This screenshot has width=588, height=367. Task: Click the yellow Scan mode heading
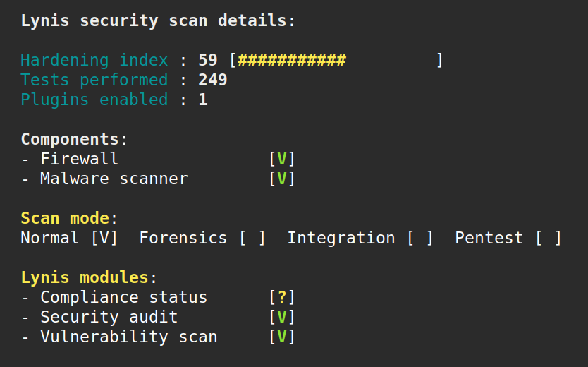pos(65,219)
